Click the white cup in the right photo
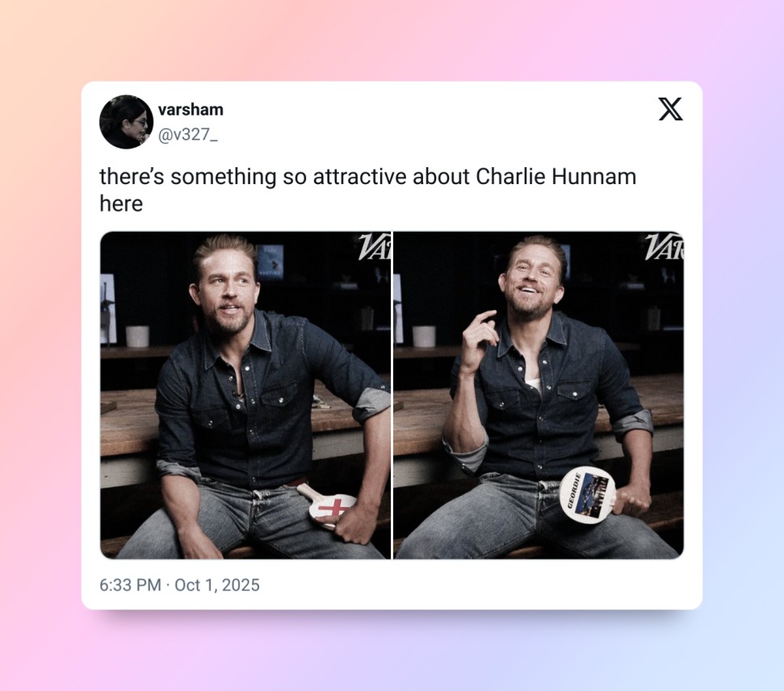The width and height of the screenshot is (784, 691). click(x=424, y=336)
